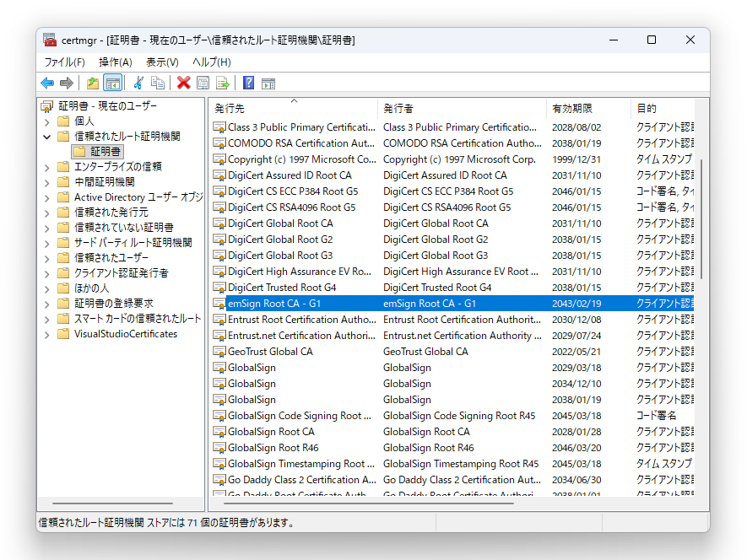Click the folder icon beside ほかの人
This screenshot has width=747, height=560.
[63, 288]
